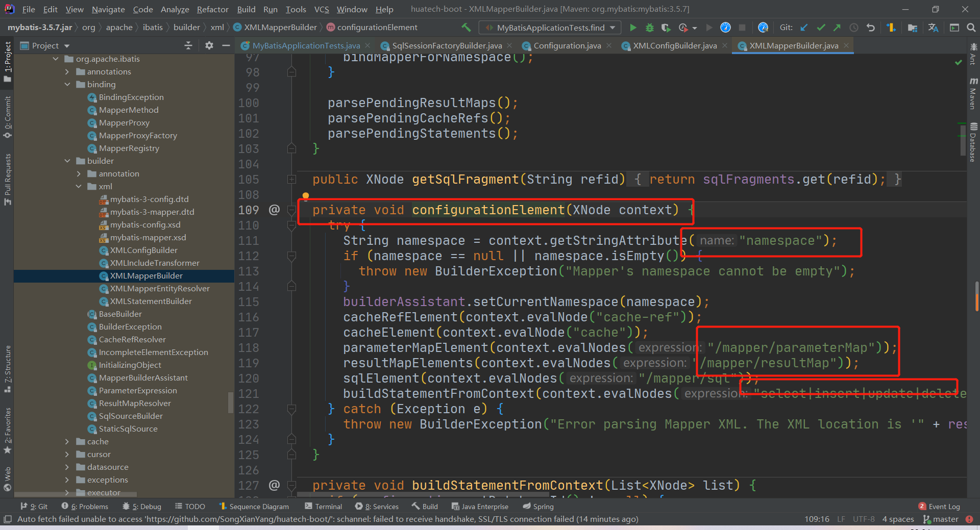Hide the Project panel with minus icon

226,45
